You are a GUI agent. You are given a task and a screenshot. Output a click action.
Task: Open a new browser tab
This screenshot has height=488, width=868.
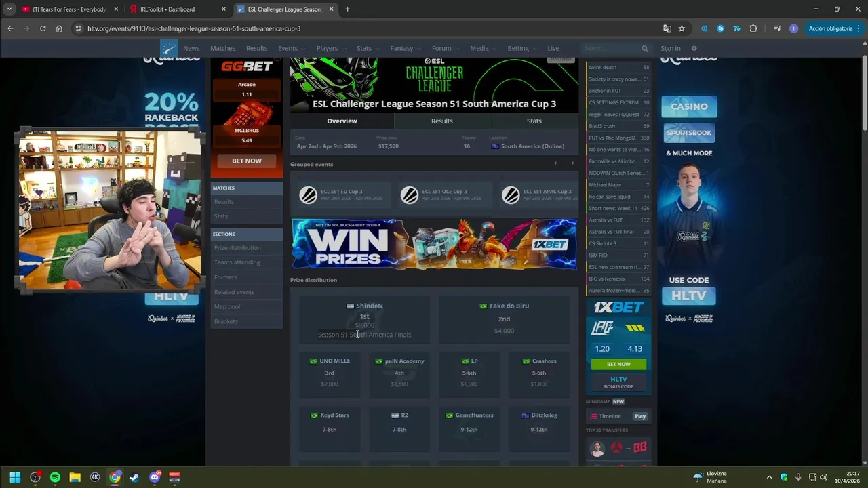pos(347,9)
